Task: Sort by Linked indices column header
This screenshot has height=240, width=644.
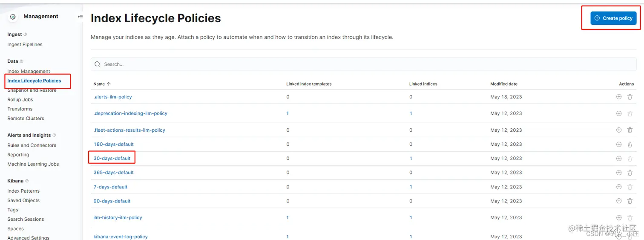Action: click(x=423, y=84)
